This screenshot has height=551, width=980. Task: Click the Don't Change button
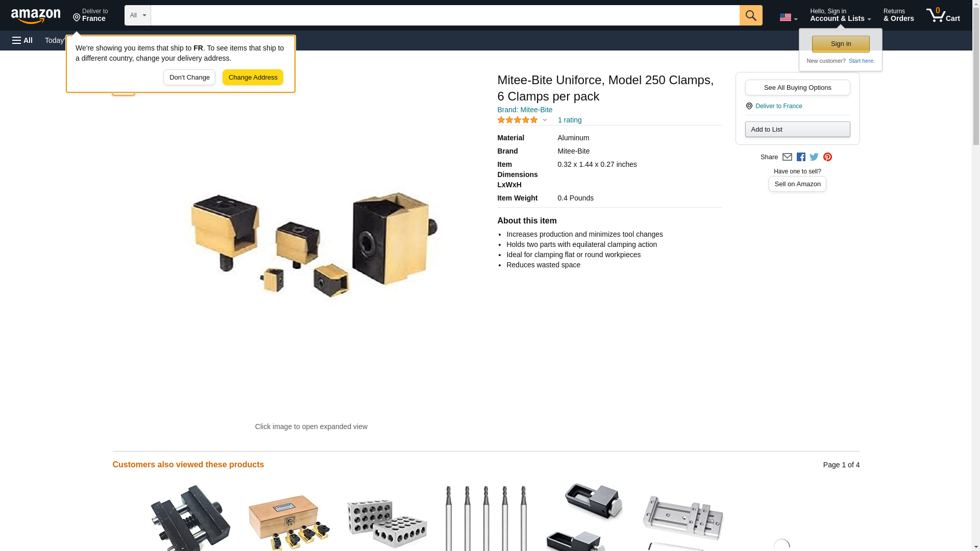pos(189,78)
